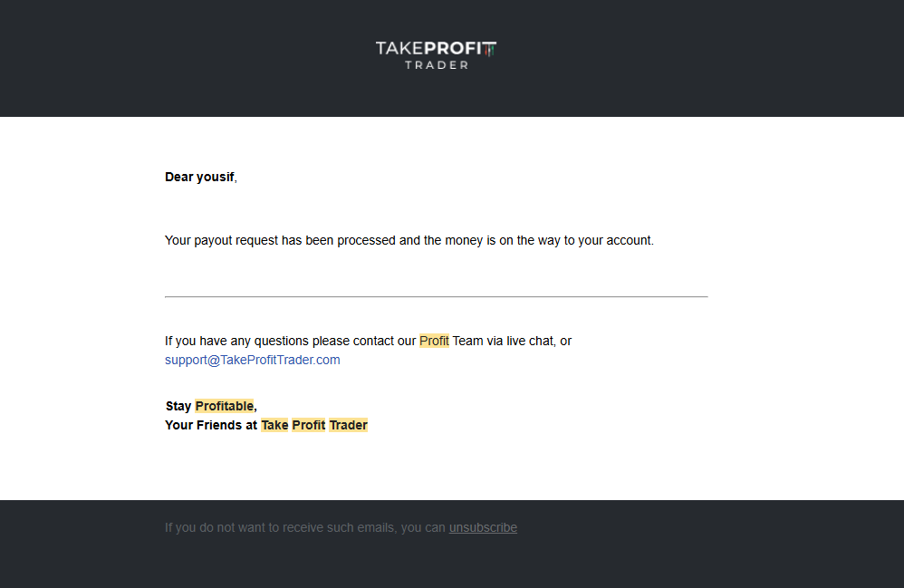Click the payout request processed message
The width and height of the screenshot is (904, 588).
409,240
